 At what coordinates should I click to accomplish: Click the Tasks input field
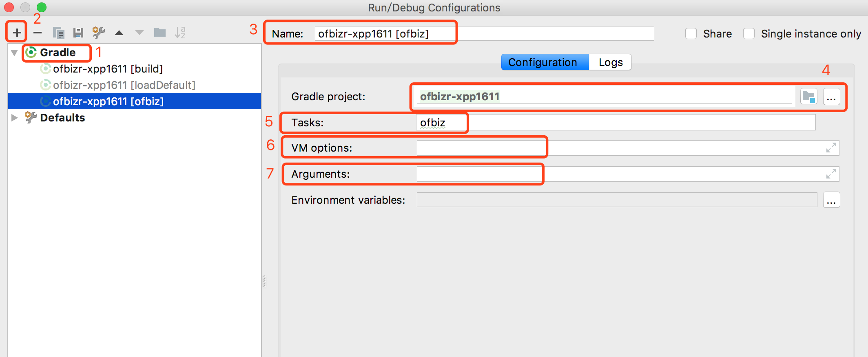click(616, 122)
